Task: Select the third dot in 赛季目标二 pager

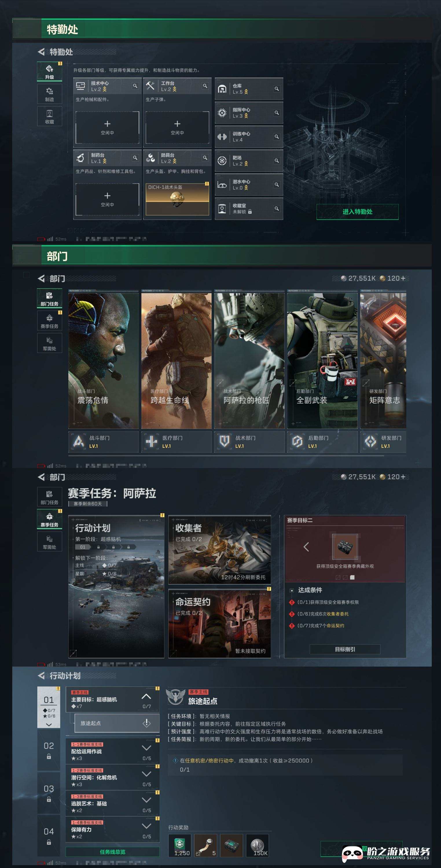Action: [x=352, y=577]
